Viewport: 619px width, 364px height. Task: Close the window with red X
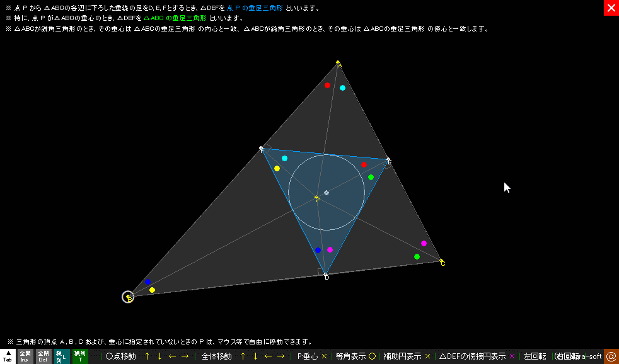coord(611,8)
